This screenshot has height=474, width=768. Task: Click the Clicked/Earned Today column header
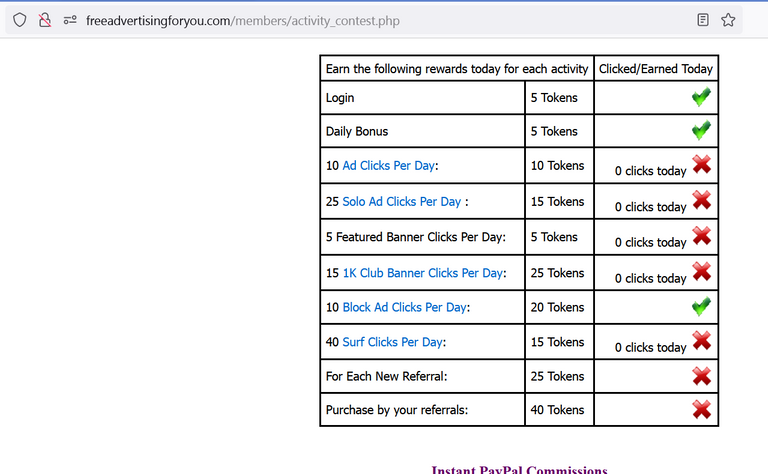pos(656,69)
